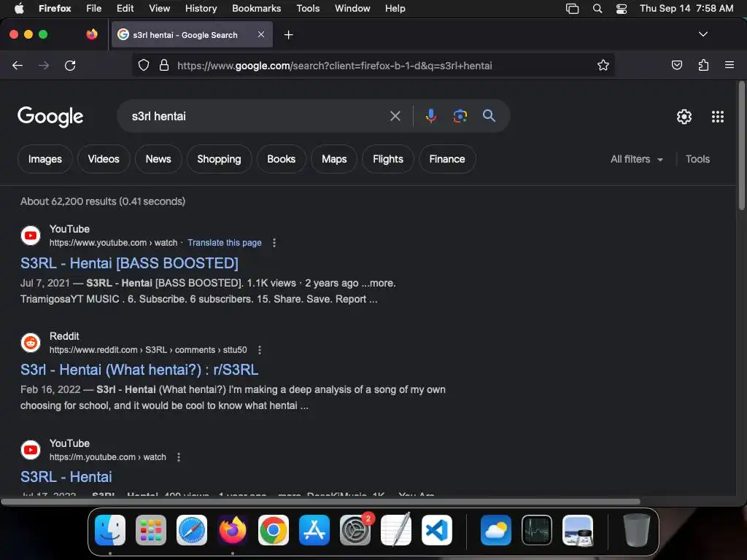Launch Safari from the Dock
The image size is (747, 560).
[x=192, y=530]
